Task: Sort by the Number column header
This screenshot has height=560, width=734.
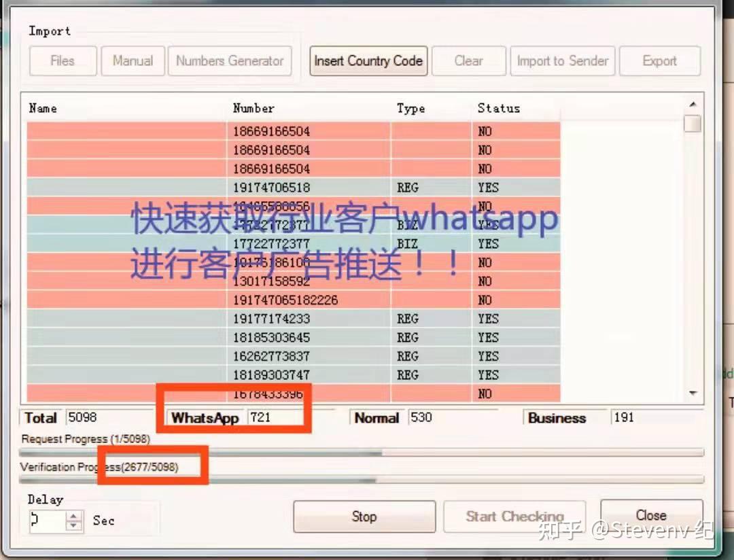Action: click(x=309, y=108)
